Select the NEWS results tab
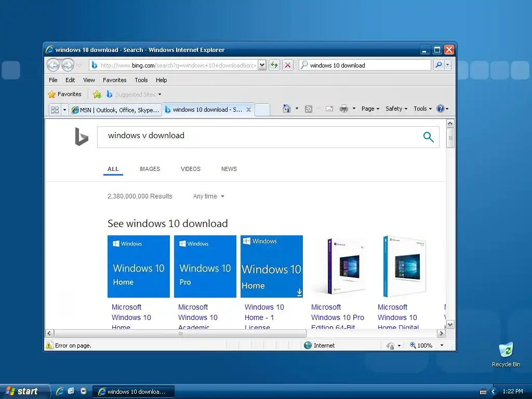 229,169
